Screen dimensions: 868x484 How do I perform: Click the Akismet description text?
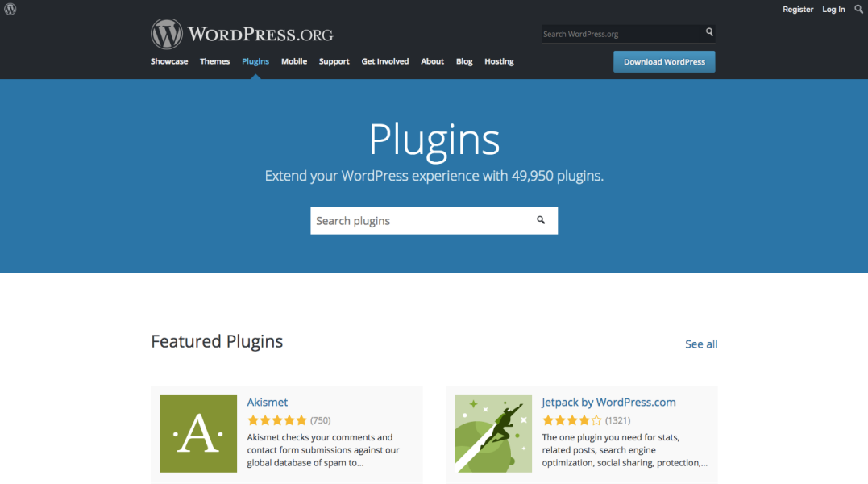tap(323, 449)
